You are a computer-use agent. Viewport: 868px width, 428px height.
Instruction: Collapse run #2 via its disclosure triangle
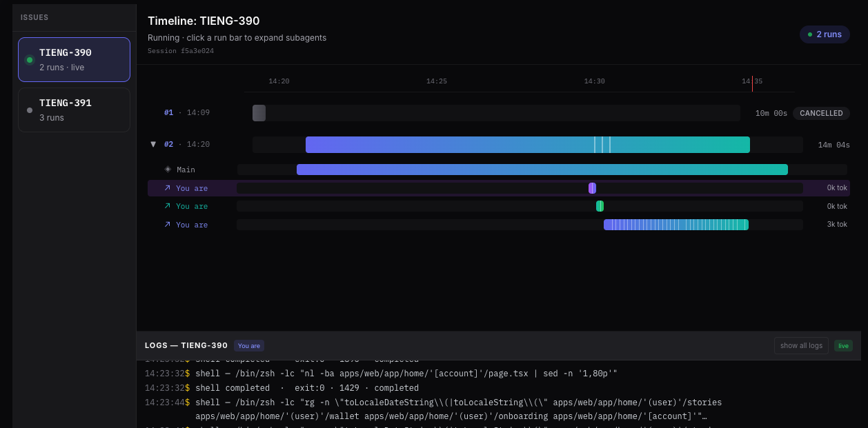click(153, 144)
